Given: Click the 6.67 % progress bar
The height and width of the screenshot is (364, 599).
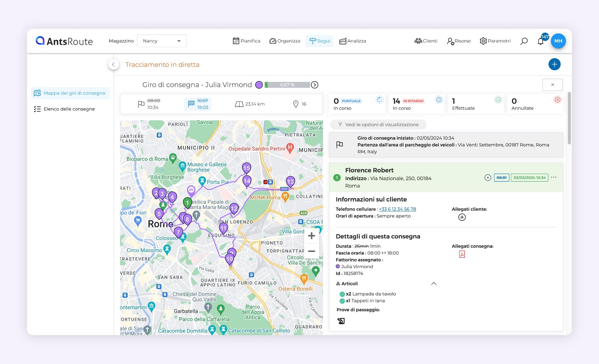Looking at the screenshot, I should (287, 85).
